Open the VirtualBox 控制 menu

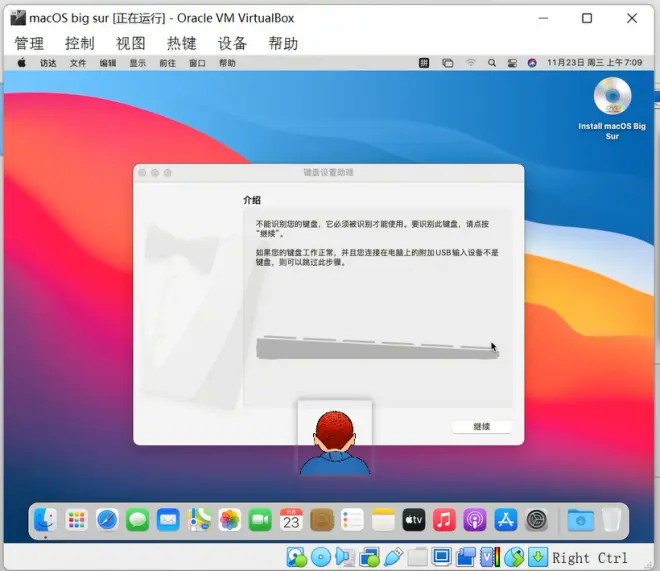coord(80,43)
